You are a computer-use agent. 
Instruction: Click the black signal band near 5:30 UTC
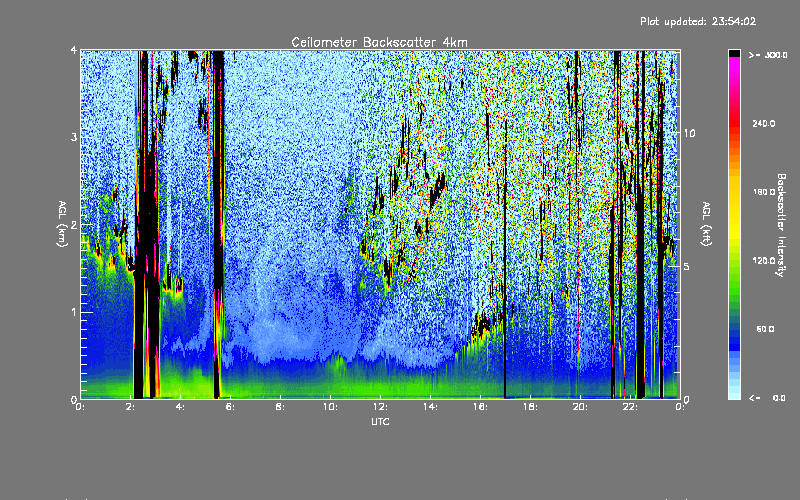218,224
